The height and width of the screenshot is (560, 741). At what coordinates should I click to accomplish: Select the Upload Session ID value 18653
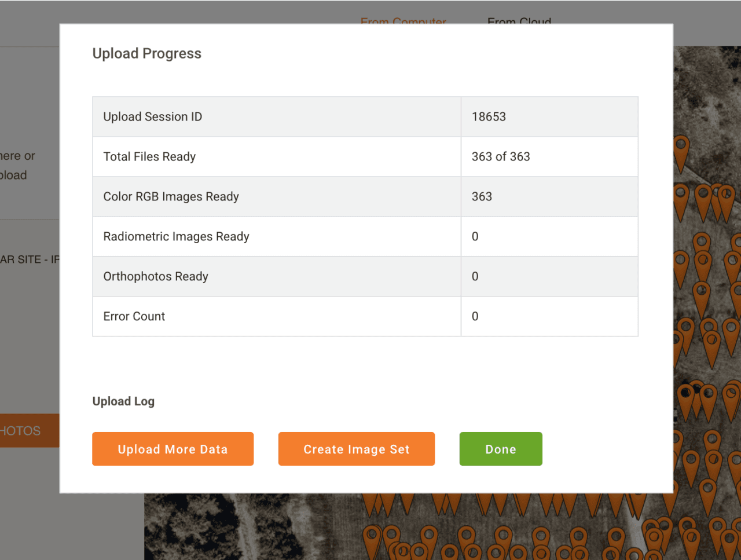(489, 116)
